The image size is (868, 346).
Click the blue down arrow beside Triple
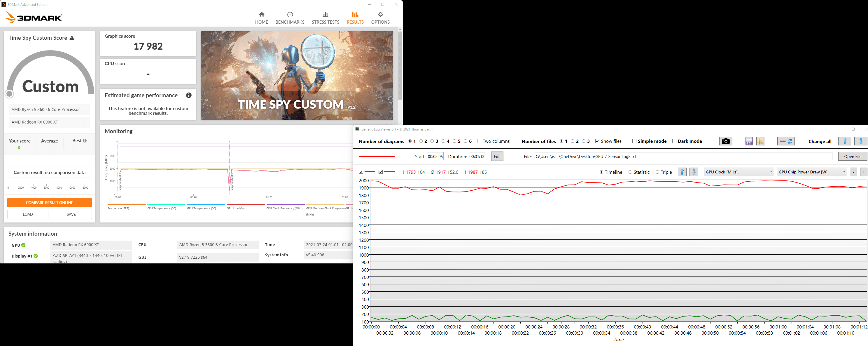[694, 172]
